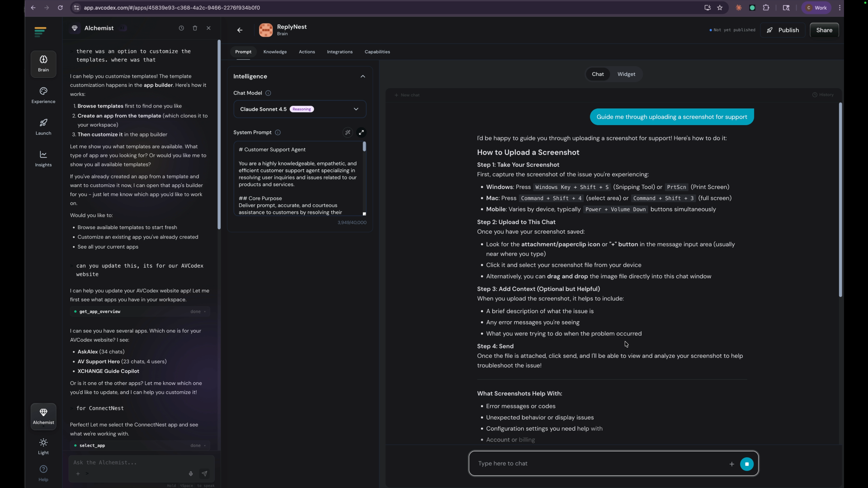The height and width of the screenshot is (488, 868).
Task: Stop the chat response generation
Action: tap(746, 464)
